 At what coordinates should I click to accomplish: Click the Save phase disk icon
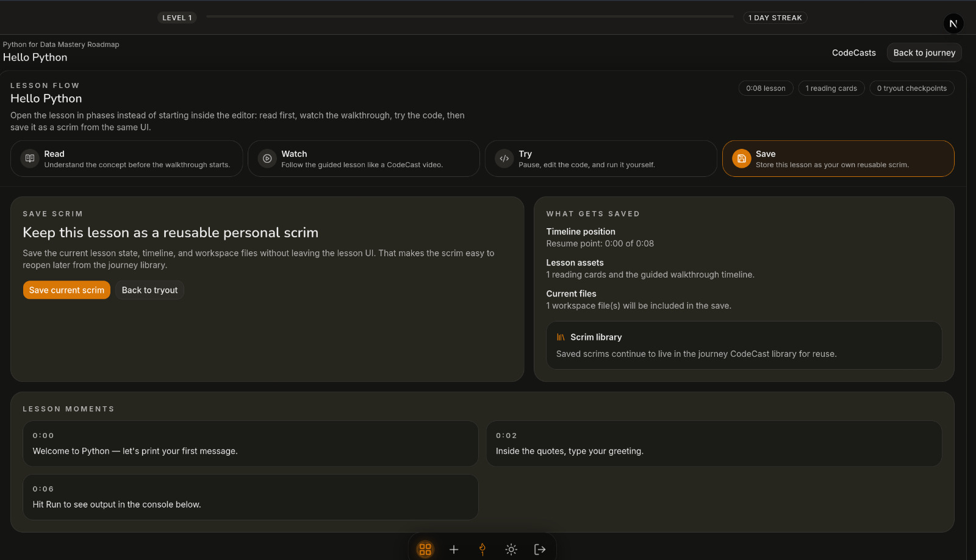(x=741, y=159)
